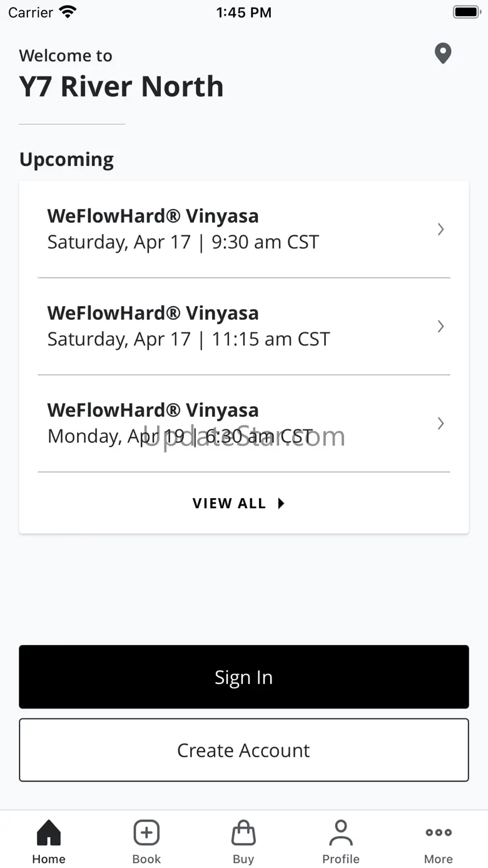Select Saturday 9:30 am WeFlowHard Vinyasa class

click(183, 229)
